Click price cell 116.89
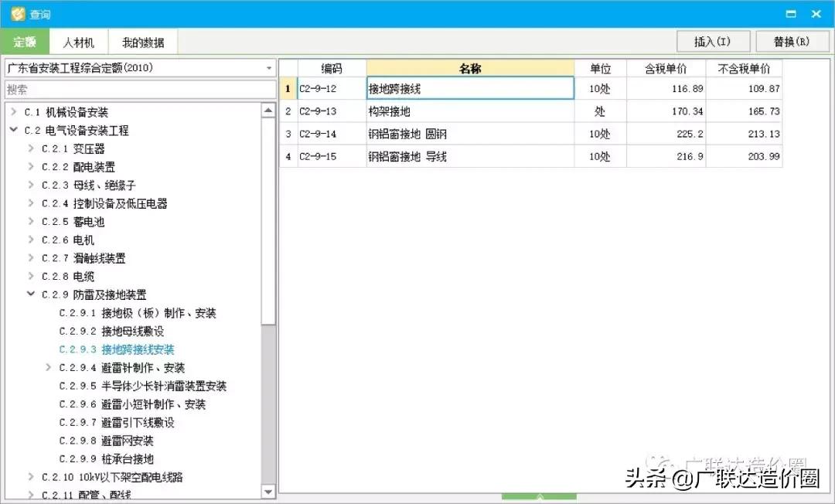 click(x=666, y=88)
